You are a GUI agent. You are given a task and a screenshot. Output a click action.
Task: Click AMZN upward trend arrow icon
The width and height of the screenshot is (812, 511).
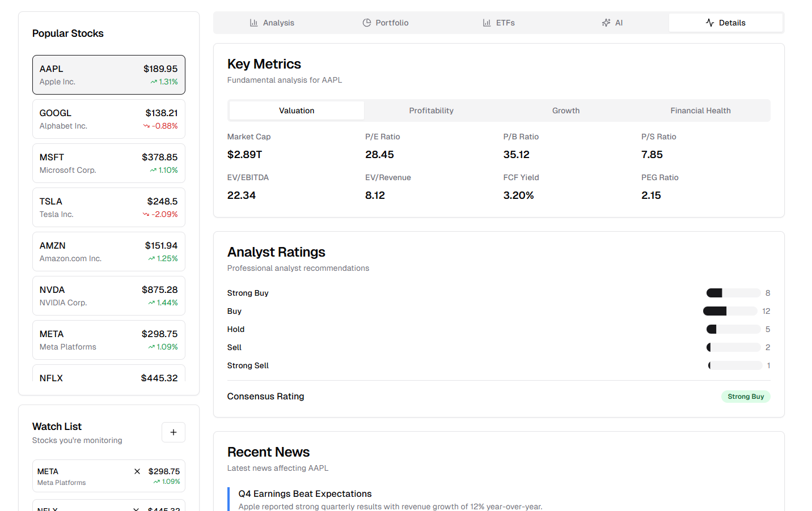pyautogui.click(x=151, y=259)
